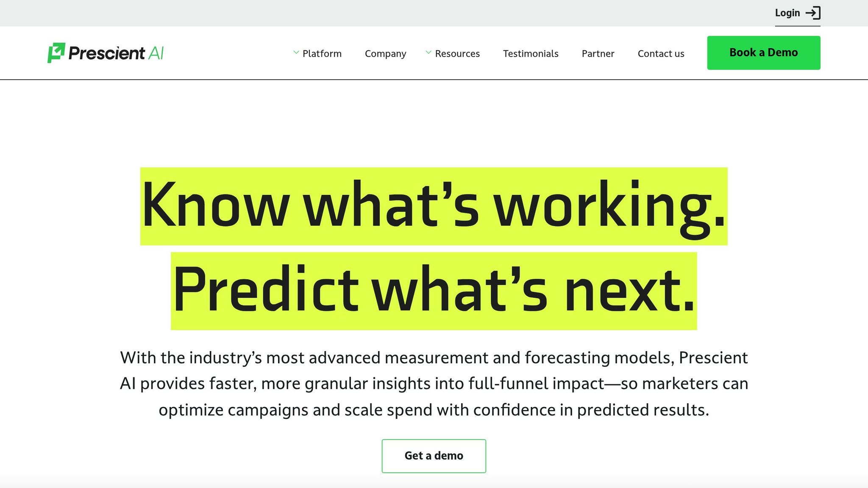
Task: Click the underline beneath Login
Action: 798,26
